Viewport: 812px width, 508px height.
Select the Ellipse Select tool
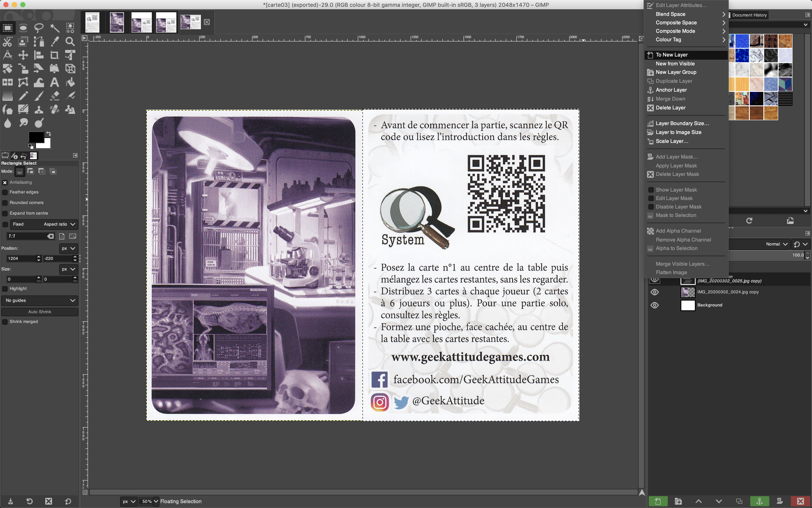pos(23,28)
